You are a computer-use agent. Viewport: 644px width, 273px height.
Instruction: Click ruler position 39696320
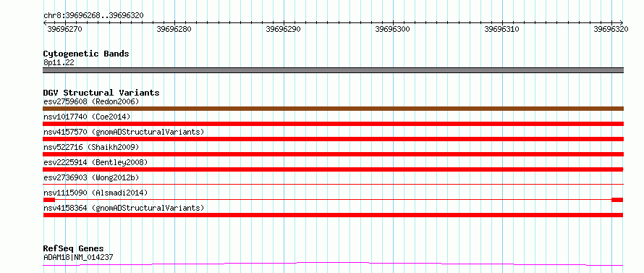[611, 29]
